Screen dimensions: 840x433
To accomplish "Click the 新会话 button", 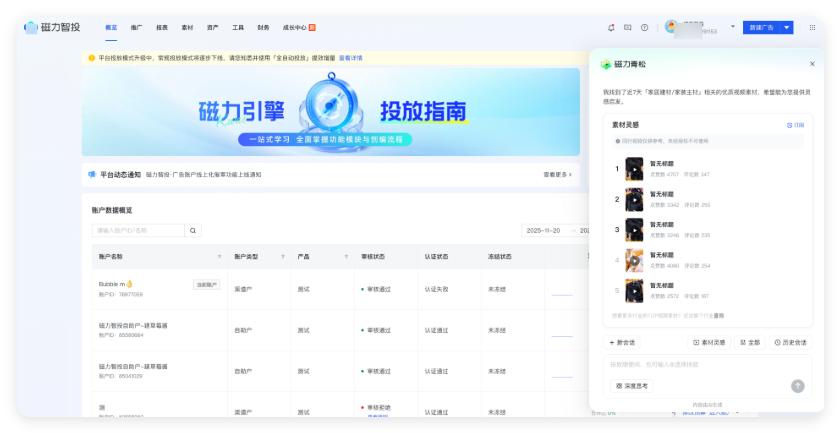I will pos(622,342).
